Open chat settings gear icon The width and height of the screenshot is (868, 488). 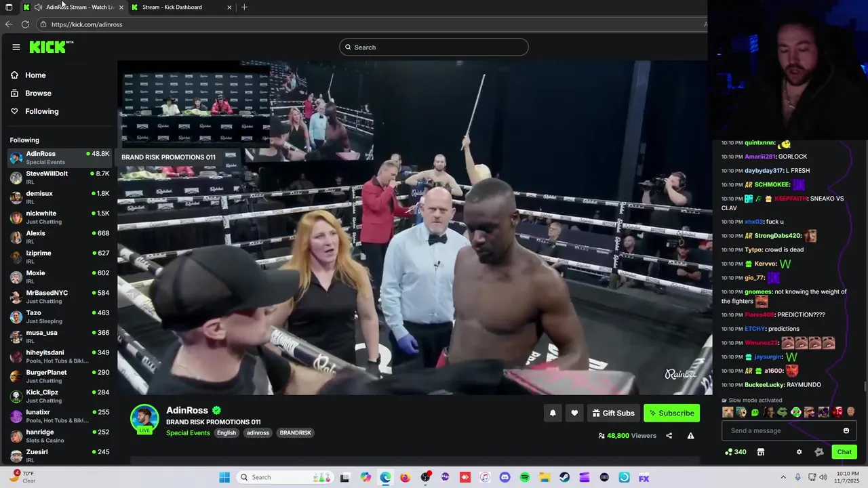[x=799, y=452]
